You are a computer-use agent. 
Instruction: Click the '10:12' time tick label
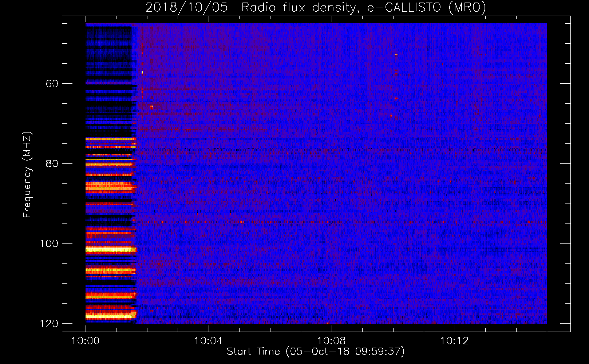pyautogui.click(x=454, y=341)
